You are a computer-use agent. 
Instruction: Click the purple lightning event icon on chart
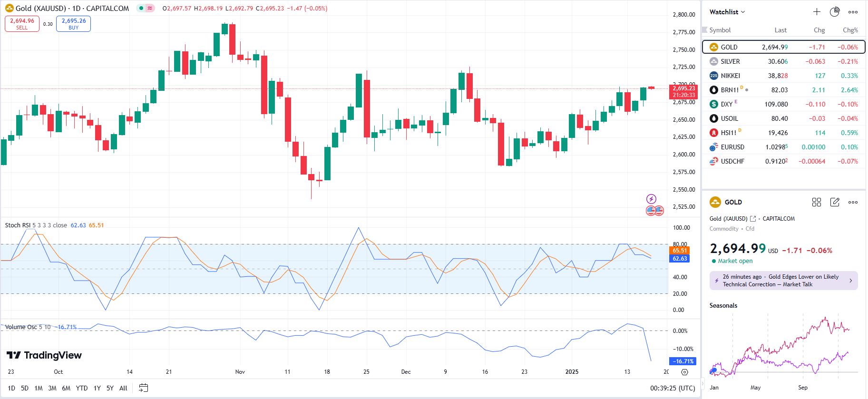pyautogui.click(x=651, y=199)
